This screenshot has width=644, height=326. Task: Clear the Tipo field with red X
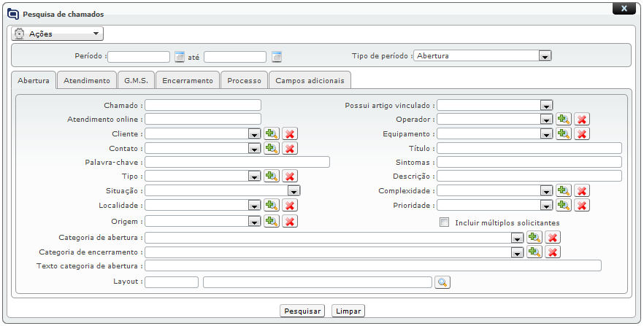(x=290, y=176)
